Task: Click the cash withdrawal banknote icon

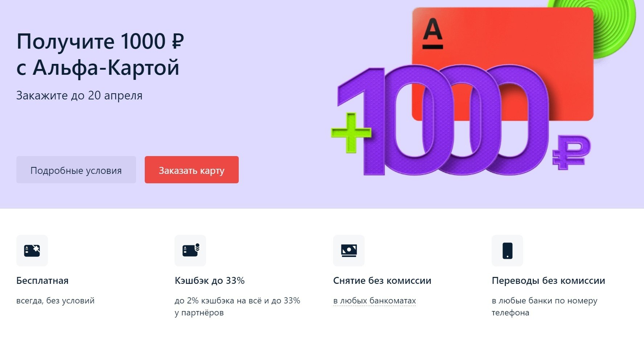Action: (349, 250)
